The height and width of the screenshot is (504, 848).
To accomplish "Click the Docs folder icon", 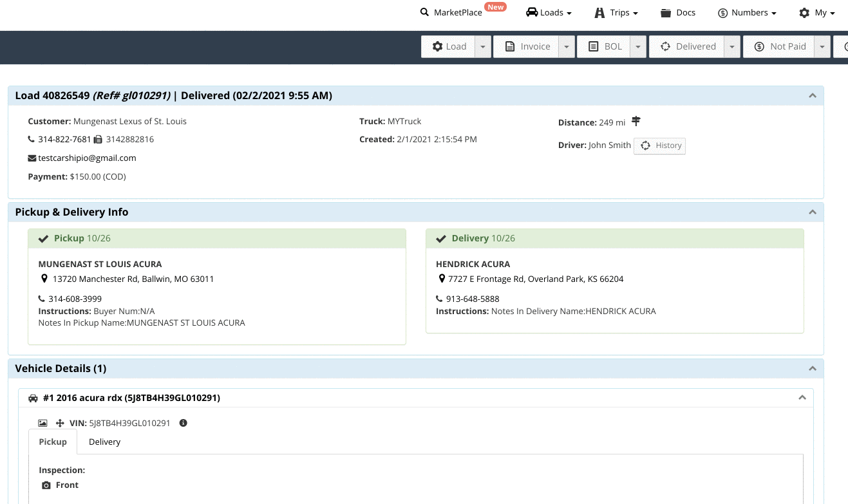I will (666, 13).
